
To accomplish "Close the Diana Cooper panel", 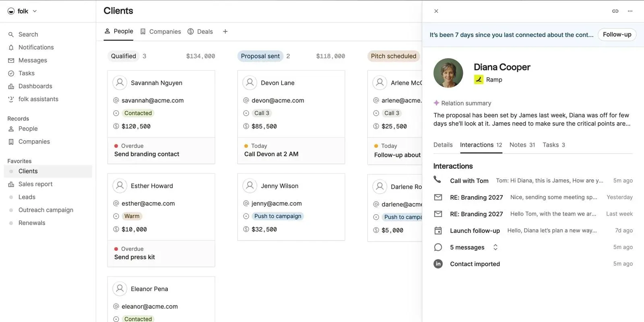I will click(436, 11).
